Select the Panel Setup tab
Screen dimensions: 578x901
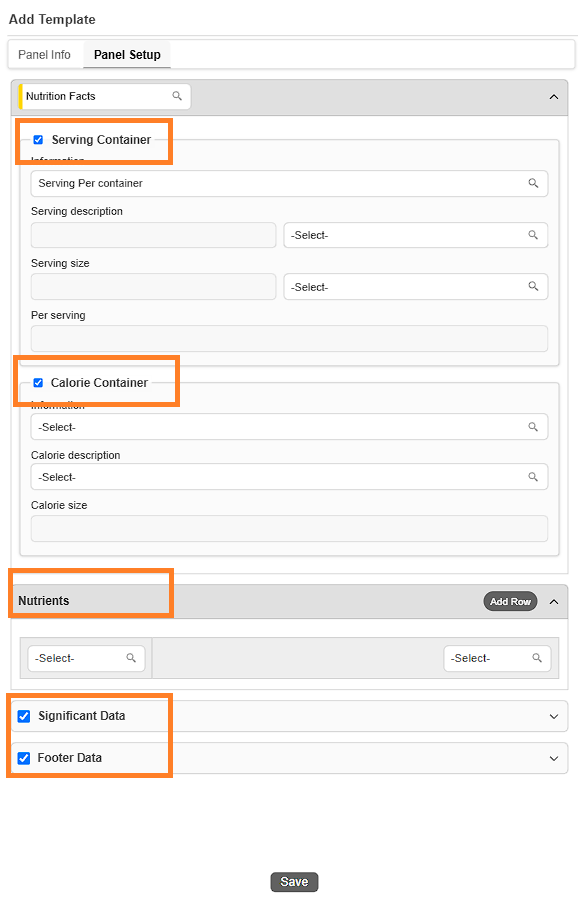pyautogui.click(x=127, y=55)
